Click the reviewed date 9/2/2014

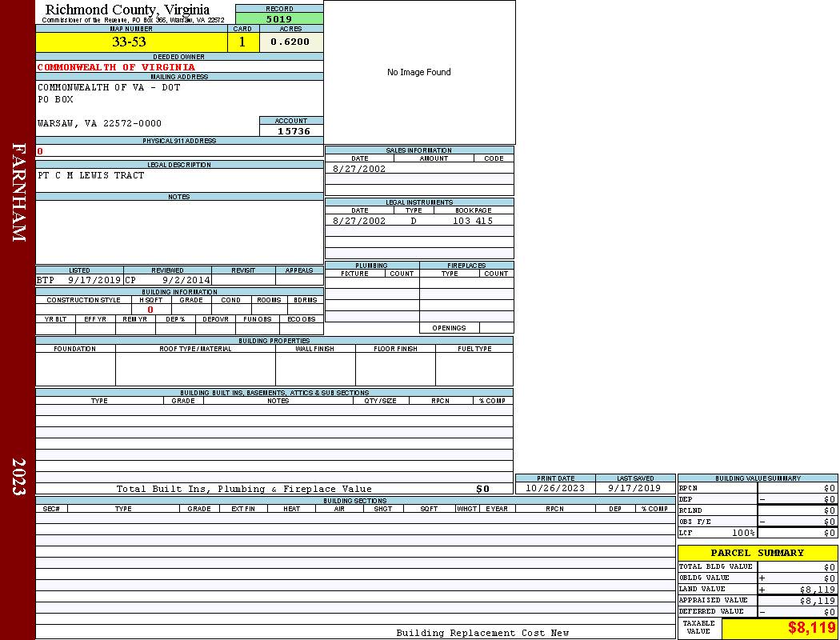pos(186,281)
